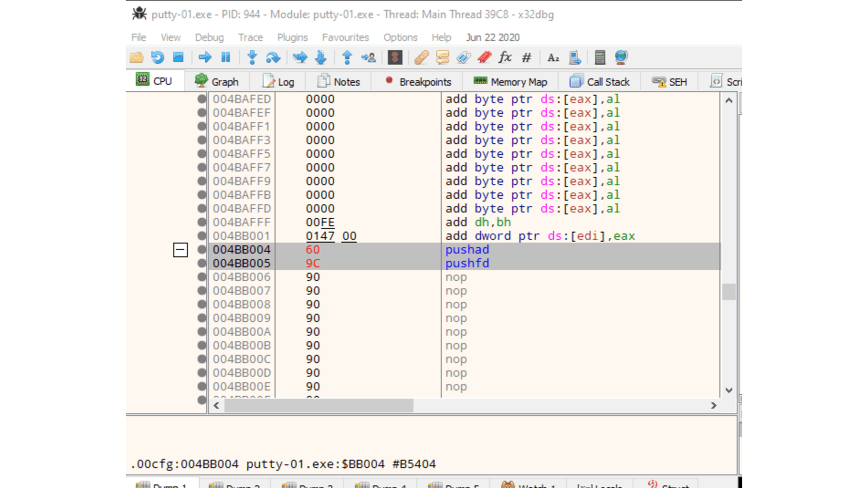868x488 pixels.
Task: Switch to the CPU tab
Action: 154,81
